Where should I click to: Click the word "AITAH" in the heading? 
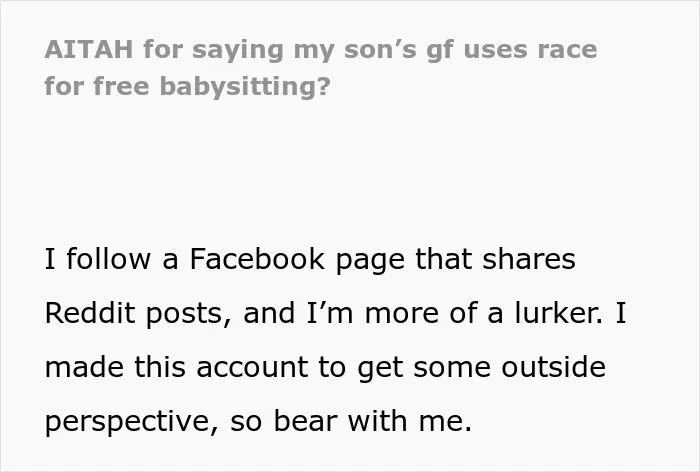point(88,49)
